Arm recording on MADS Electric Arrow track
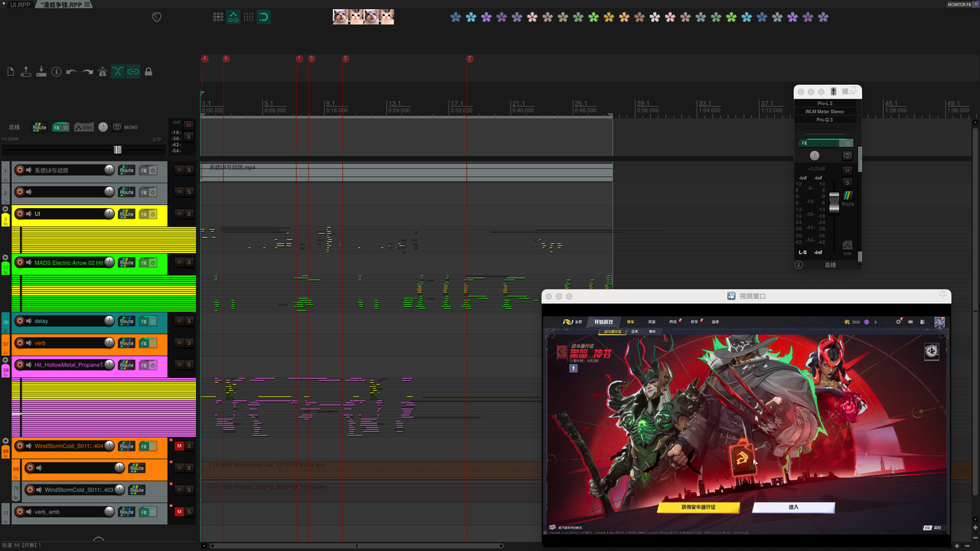 click(20, 262)
